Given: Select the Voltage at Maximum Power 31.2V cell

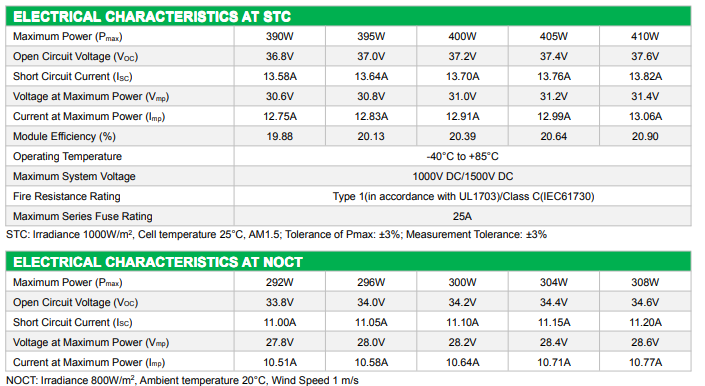Looking at the screenshot, I should point(553,96).
